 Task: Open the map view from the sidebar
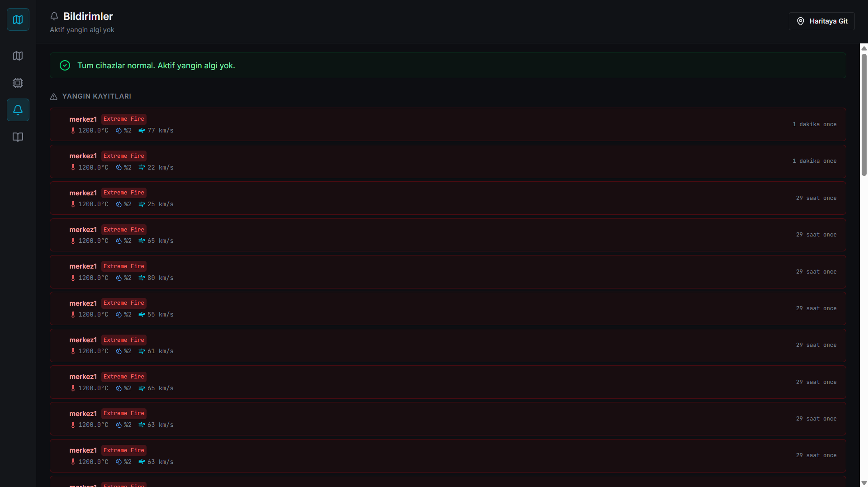pos(18,56)
